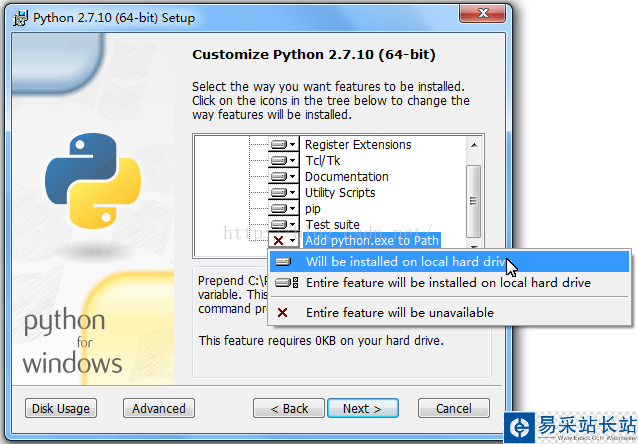The height and width of the screenshot is (444, 638).
Task: Click the Documentation drive icon
Action: [x=279, y=177]
